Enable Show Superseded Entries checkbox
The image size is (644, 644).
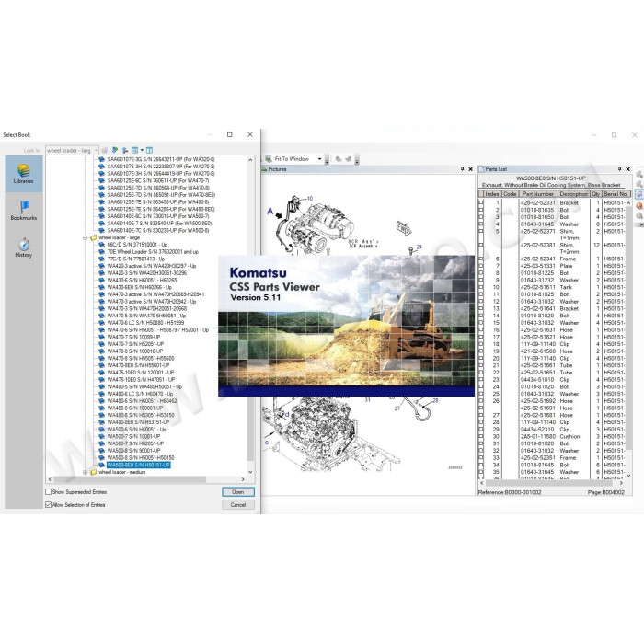pyautogui.click(x=49, y=491)
